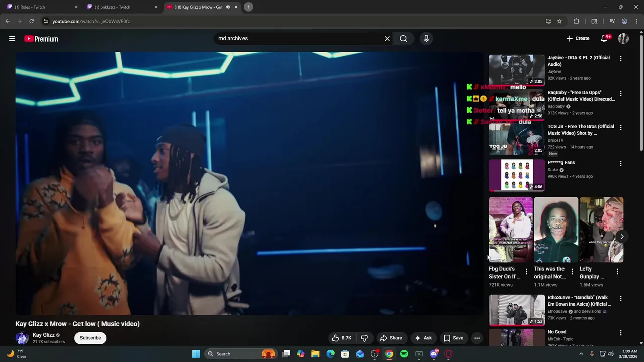Screen dimensions: 644x362
Task: Close the pnkkstrz - Twitch tab
Action: [x=156, y=7]
